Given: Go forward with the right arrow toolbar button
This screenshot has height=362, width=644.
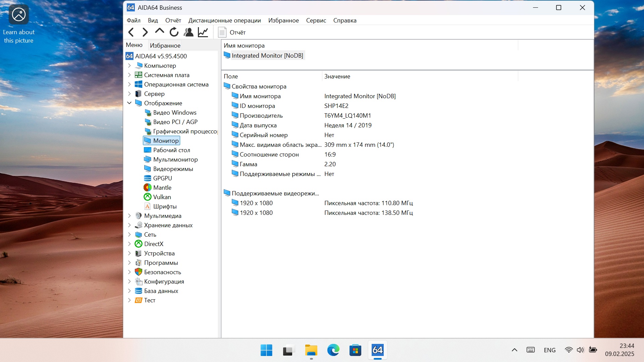Looking at the screenshot, I should tap(145, 32).
